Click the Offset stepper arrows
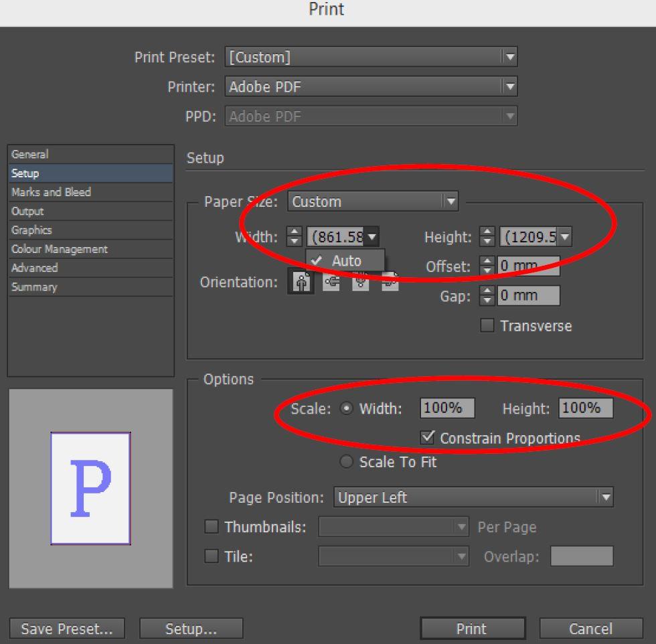The image size is (656, 644). point(487,265)
